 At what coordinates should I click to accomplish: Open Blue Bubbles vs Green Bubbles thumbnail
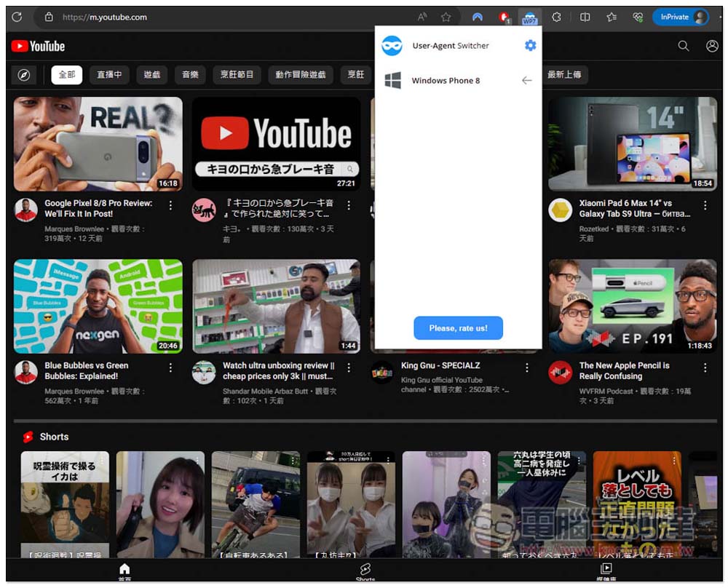pos(98,306)
